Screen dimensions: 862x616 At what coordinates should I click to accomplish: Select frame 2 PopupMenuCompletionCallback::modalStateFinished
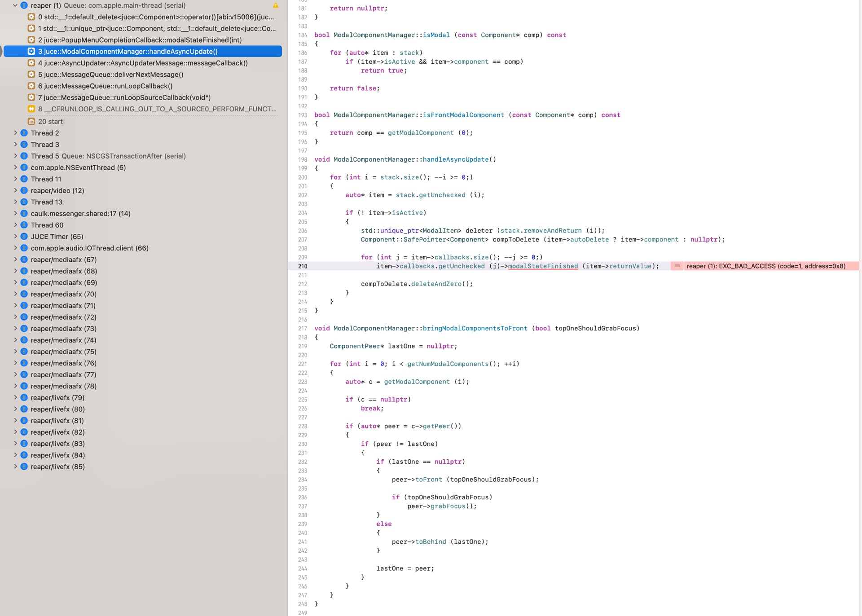[140, 40]
